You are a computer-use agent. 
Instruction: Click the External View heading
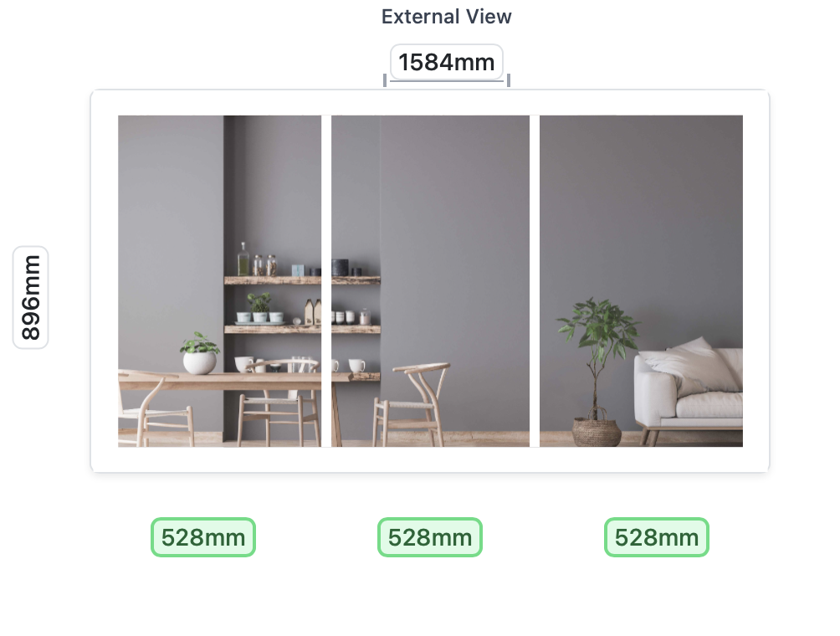[446, 17]
